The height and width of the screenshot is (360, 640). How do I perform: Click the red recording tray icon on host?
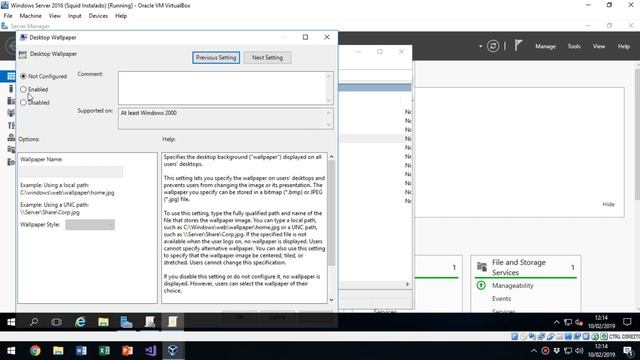(x=545, y=351)
